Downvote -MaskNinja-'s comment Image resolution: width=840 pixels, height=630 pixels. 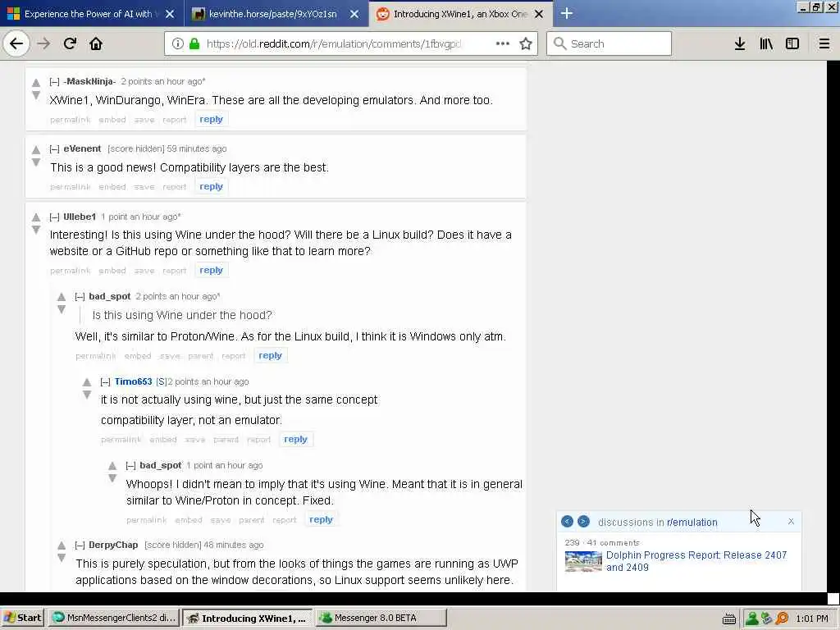[x=36, y=95]
